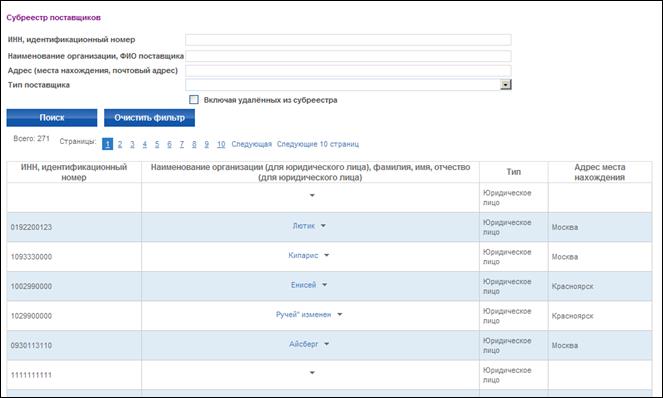663x398 pixels.
Task: Open the Тип поставщика dropdown
Action: coord(505,85)
